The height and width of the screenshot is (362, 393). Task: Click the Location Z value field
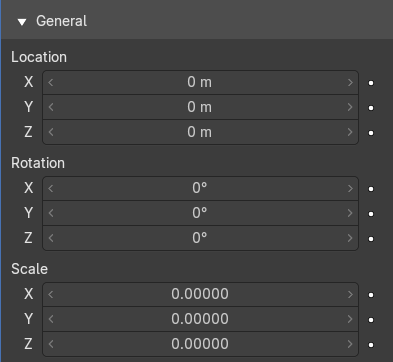click(200, 132)
